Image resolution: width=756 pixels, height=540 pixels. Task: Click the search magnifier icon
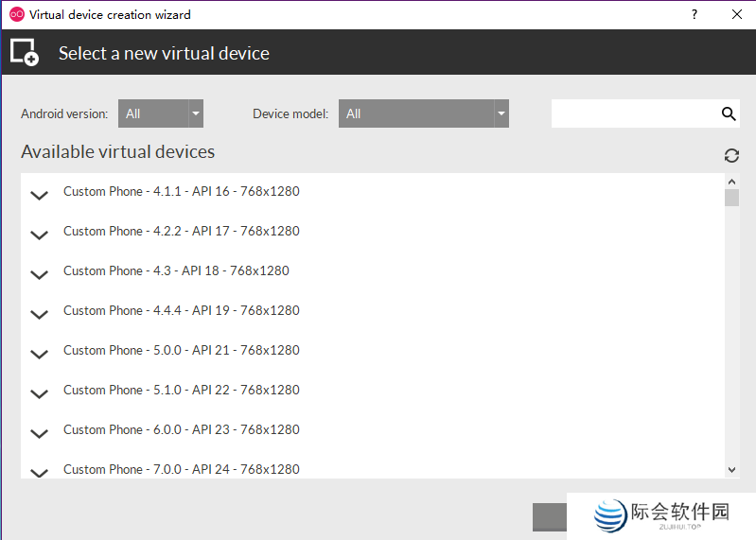(x=729, y=113)
